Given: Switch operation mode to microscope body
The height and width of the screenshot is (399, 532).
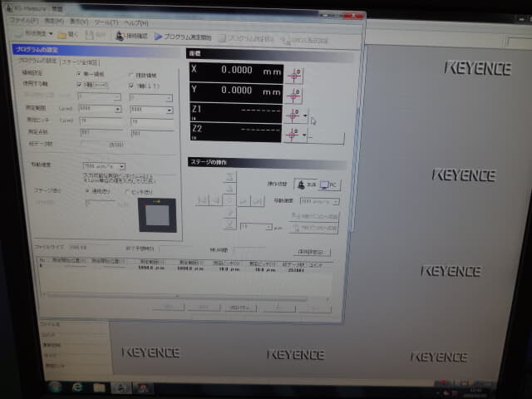Looking at the screenshot, I should coord(306,185).
